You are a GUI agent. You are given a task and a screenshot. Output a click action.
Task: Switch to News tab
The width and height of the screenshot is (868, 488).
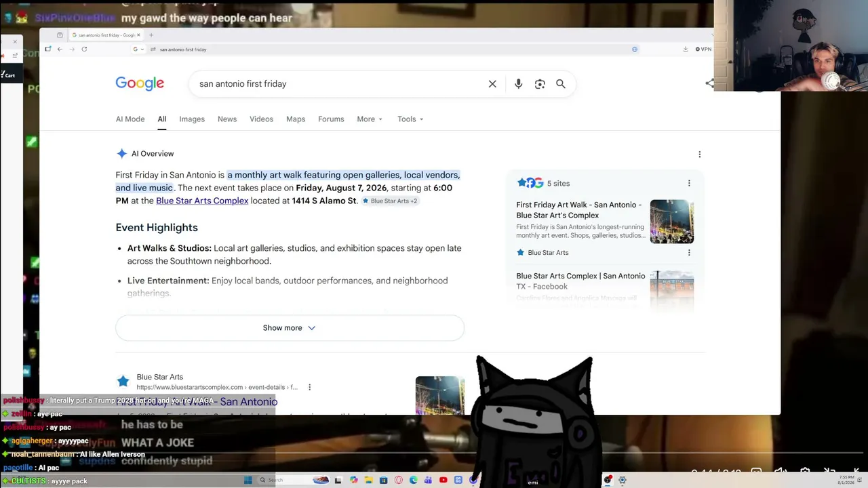[227, 119]
